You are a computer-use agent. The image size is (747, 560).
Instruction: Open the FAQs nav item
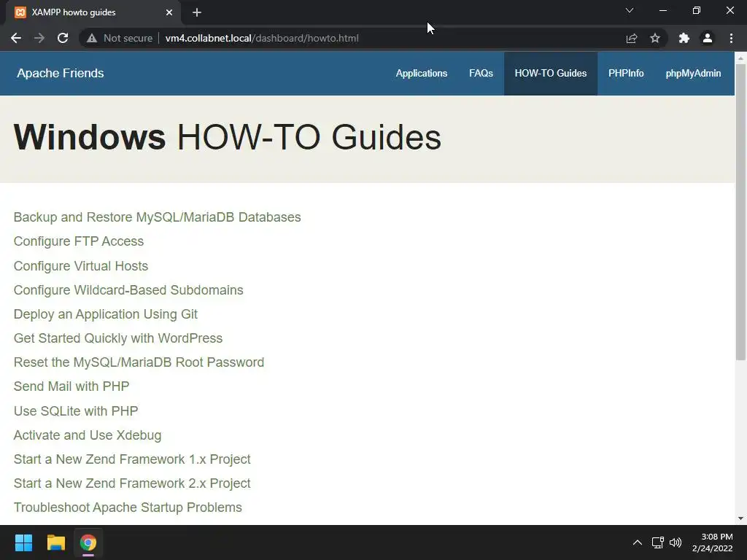[x=481, y=74]
